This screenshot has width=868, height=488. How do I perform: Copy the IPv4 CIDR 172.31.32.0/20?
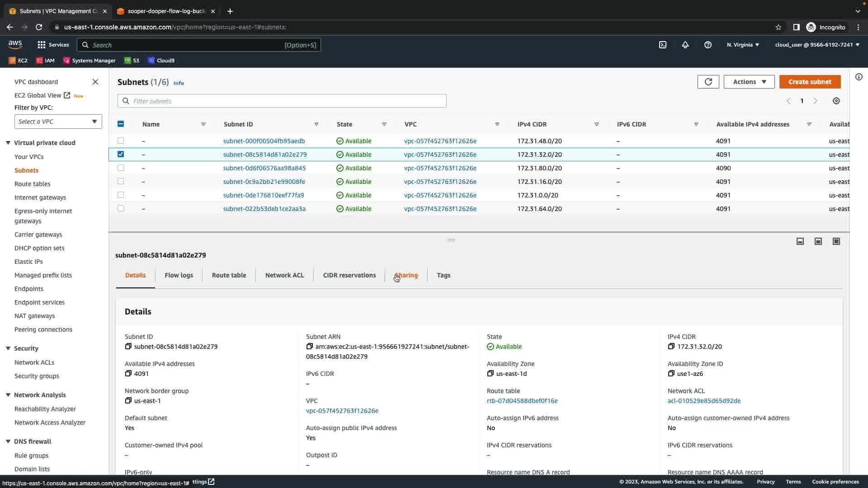(x=671, y=347)
